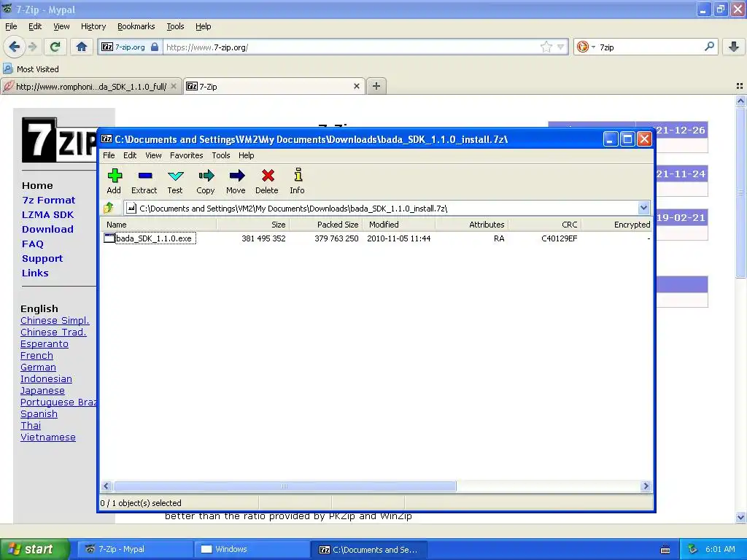Viewport: 747px width, 560px height.
Task: Sort by the Packed Size column header
Action: tap(326, 225)
